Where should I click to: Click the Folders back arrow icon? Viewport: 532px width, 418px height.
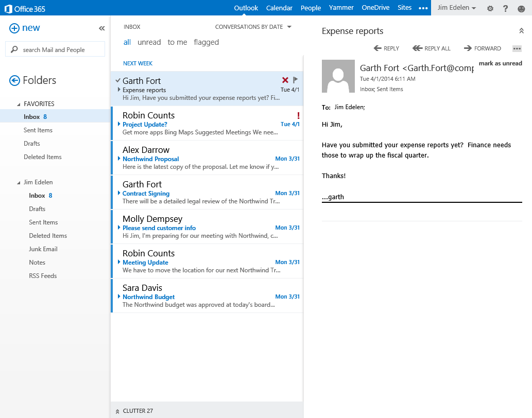tap(14, 80)
